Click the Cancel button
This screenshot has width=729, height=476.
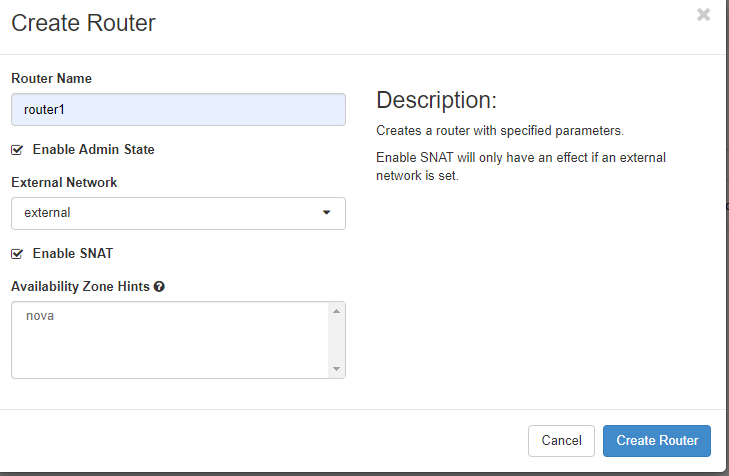[x=561, y=441]
